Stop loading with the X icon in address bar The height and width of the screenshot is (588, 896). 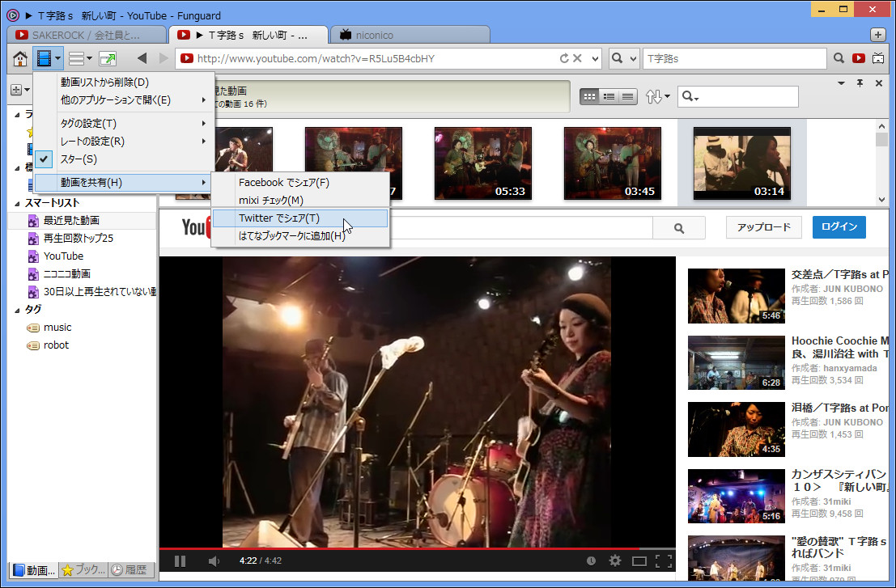coord(577,58)
